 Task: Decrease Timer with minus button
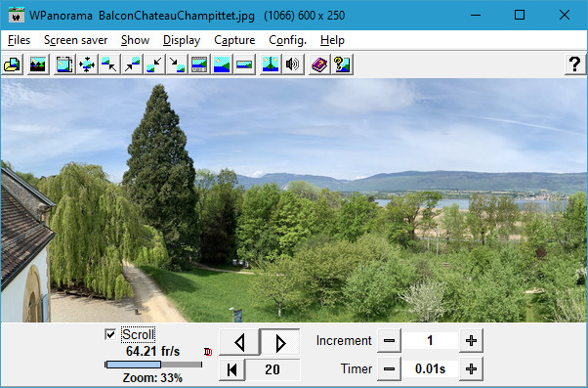(x=390, y=368)
